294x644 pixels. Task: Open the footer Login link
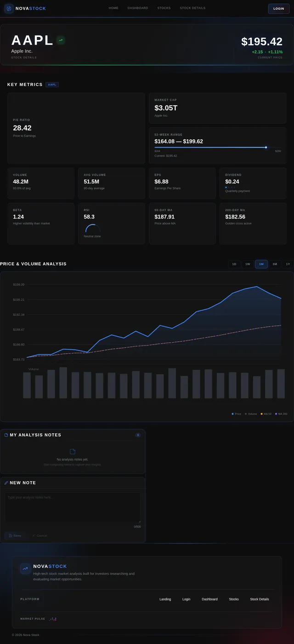(x=186, y=599)
